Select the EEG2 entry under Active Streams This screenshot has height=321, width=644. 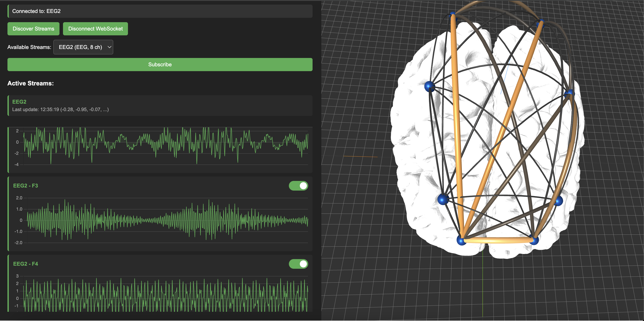[160, 105]
